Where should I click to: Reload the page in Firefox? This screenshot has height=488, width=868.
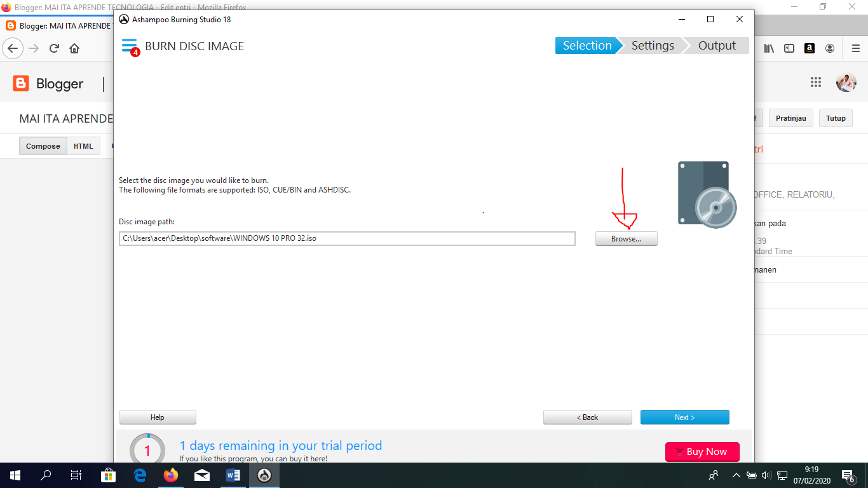55,48
